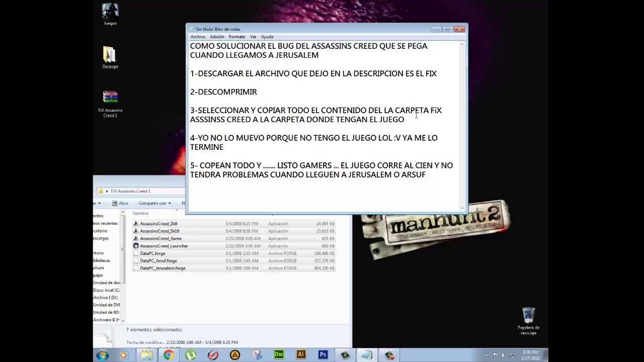The image size is (644, 362).
Task: Select the Deskopt folder on the desktop
Action: 110,58
